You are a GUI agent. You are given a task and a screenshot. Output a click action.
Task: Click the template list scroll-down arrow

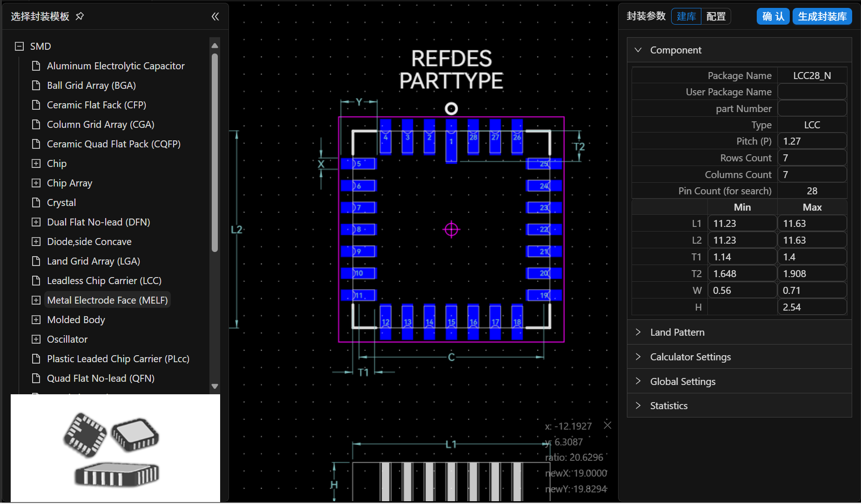(x=215, y=386)
